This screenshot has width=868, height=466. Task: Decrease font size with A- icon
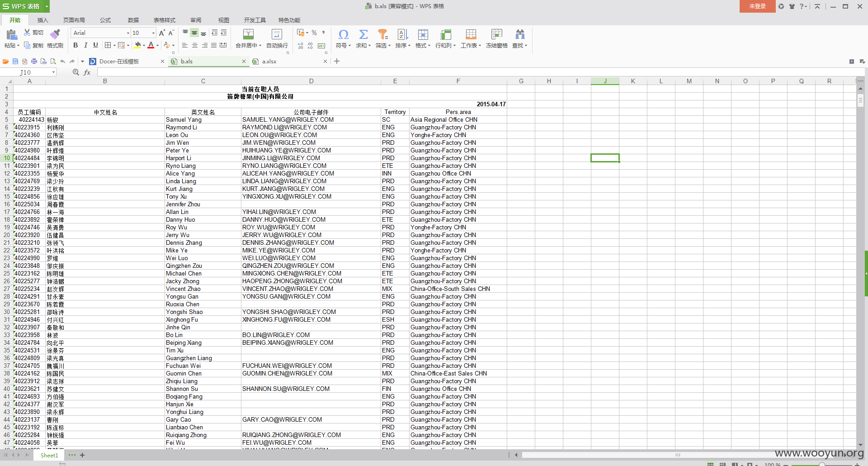(171, 33)
